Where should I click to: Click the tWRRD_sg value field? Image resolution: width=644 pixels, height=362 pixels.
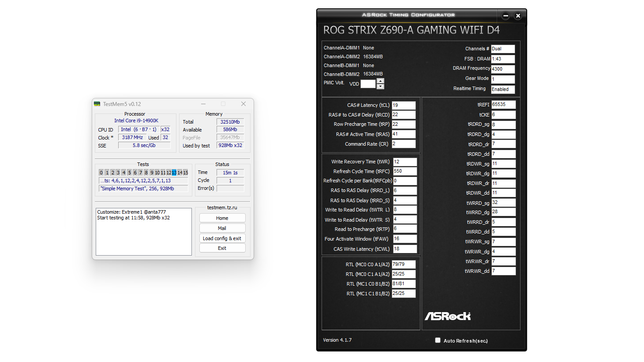(504, 203)
